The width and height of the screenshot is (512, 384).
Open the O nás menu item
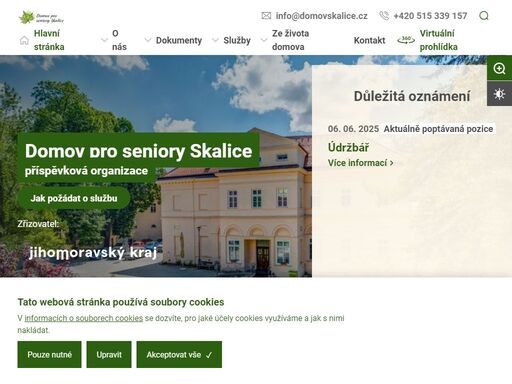click(x=119, y=40)
